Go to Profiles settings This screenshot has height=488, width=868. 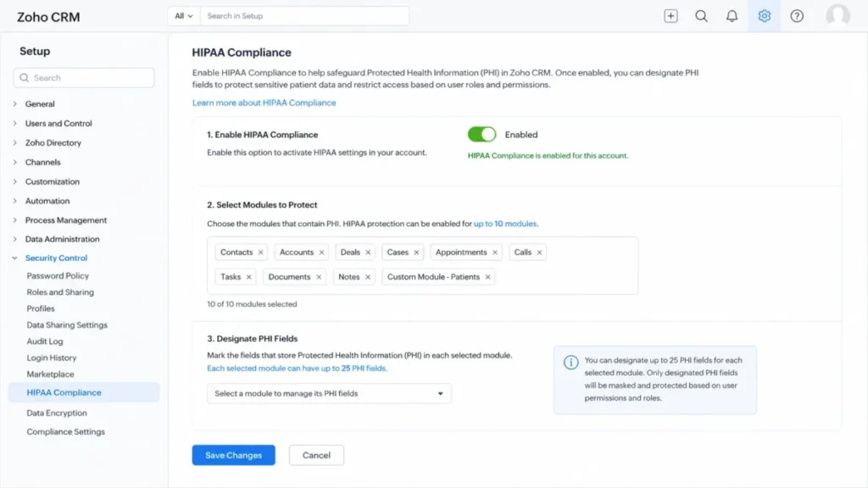pos(41,308)
